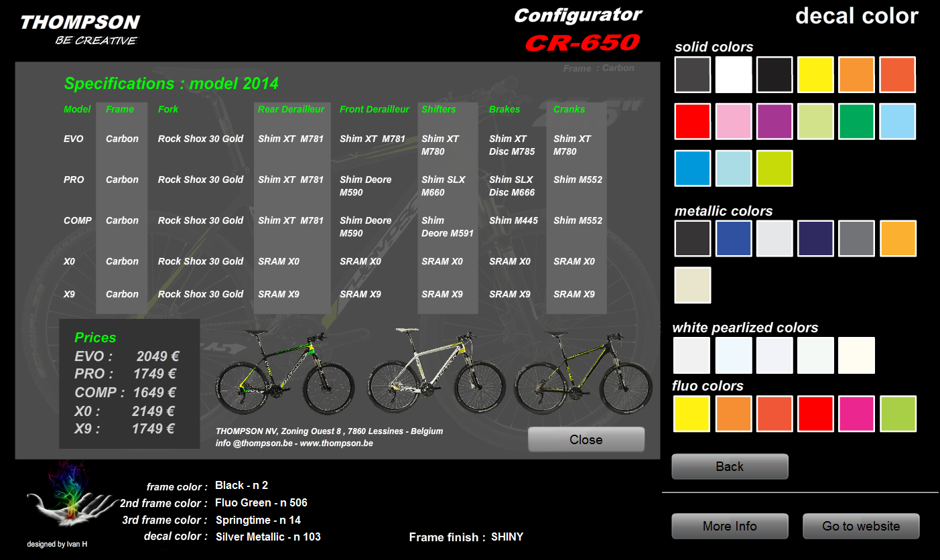940x560 pixels.
Task: Select the white solid color swatch
Action: pyautogui.click(x=734, y=74)
